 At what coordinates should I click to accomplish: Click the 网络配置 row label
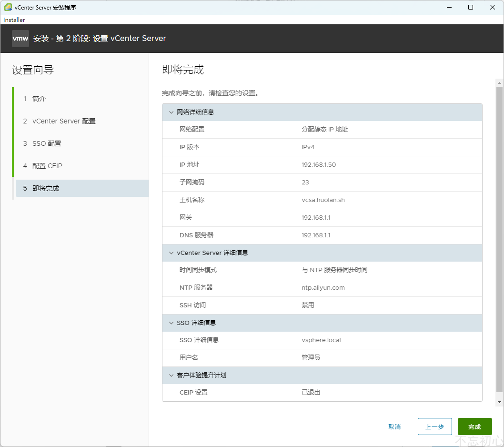192,129
